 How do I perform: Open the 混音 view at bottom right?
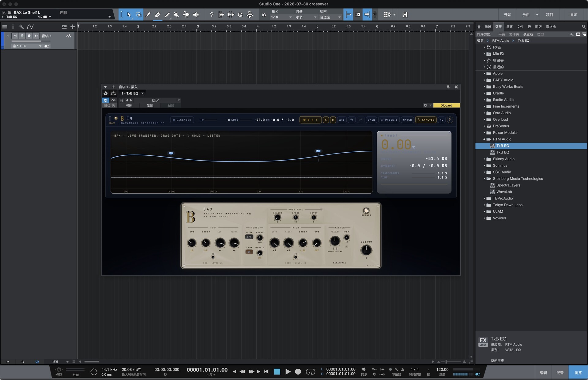click(560, 373)
